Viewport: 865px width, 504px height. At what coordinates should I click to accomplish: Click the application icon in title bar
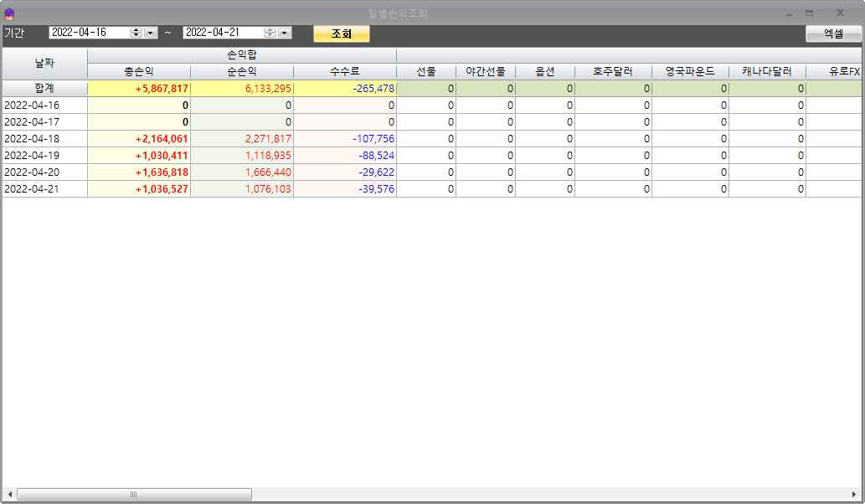pos(10,13)
